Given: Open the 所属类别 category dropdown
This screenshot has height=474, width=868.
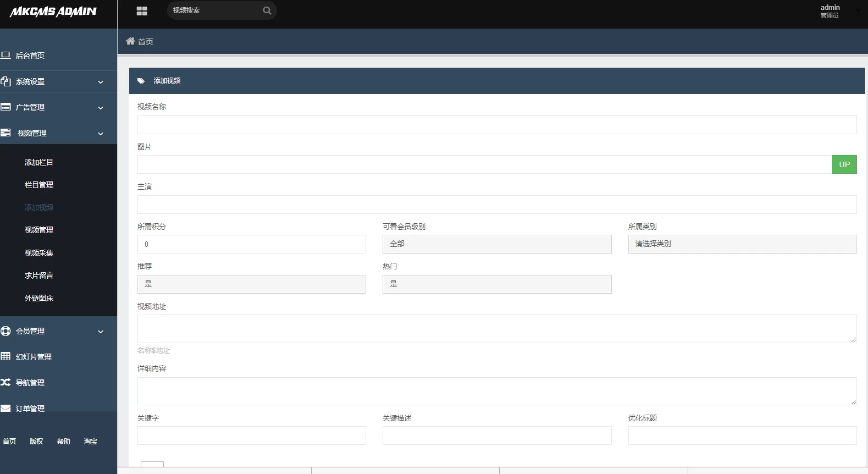Looking at the screenshot, I should [742, 244].
